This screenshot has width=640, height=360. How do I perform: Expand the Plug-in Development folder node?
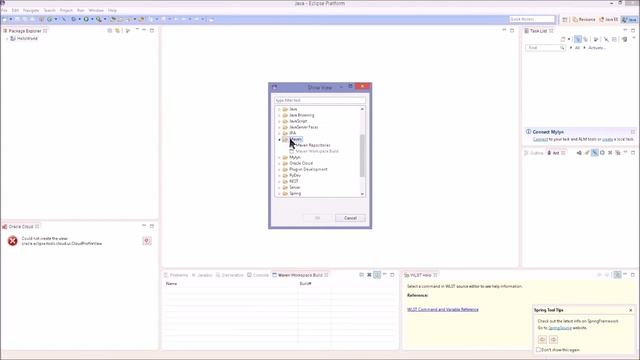click(x=279, y=169)
